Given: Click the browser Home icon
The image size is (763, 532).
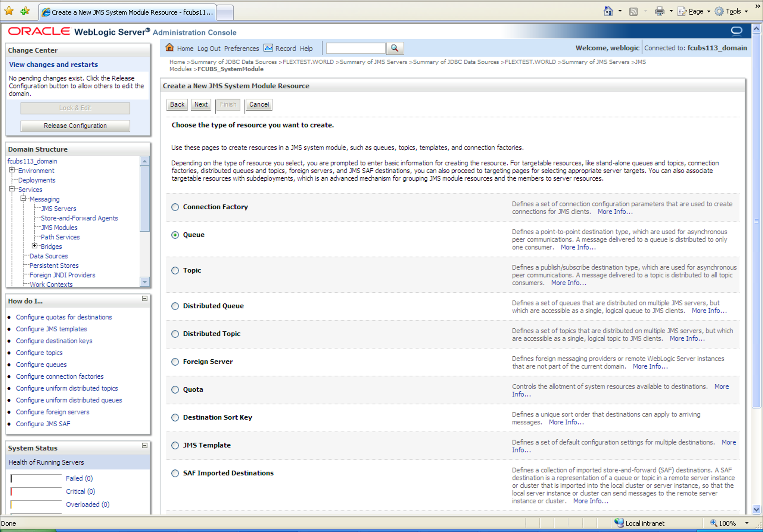Looking at the screenshot, I should pos(608,11).
